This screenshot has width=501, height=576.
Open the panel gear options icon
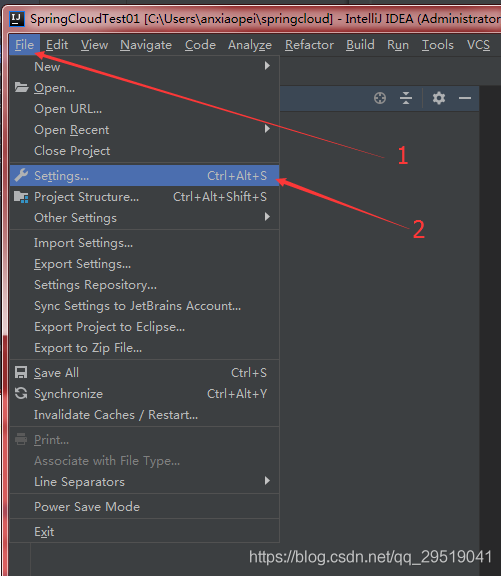[439, 98]
